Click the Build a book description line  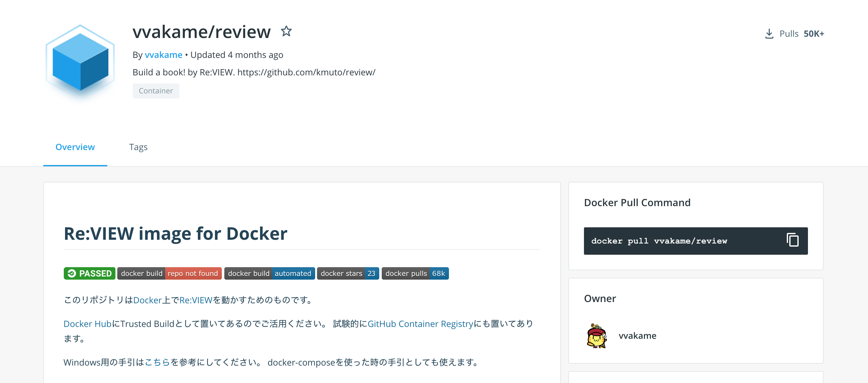pyautogui.click(x=254, y=72)
